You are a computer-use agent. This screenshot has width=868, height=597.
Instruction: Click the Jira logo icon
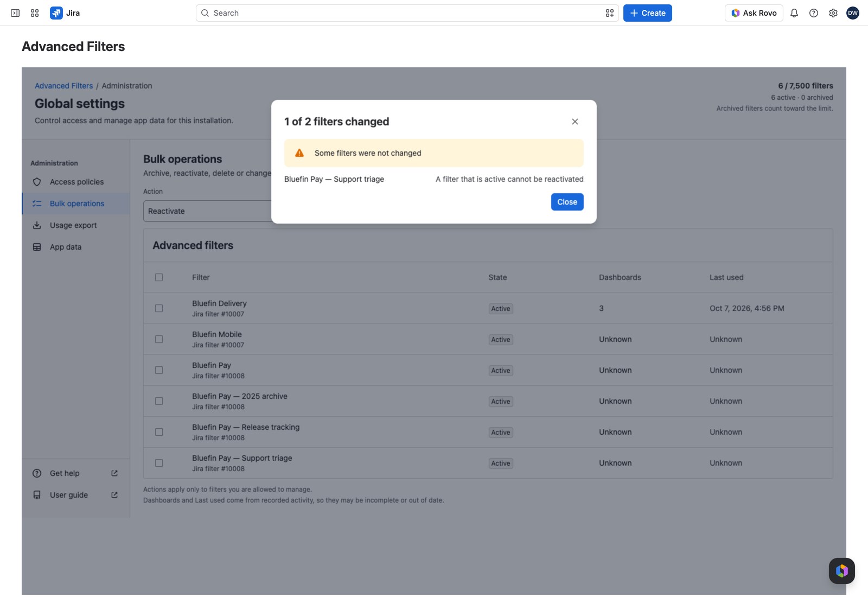point(56,13)
